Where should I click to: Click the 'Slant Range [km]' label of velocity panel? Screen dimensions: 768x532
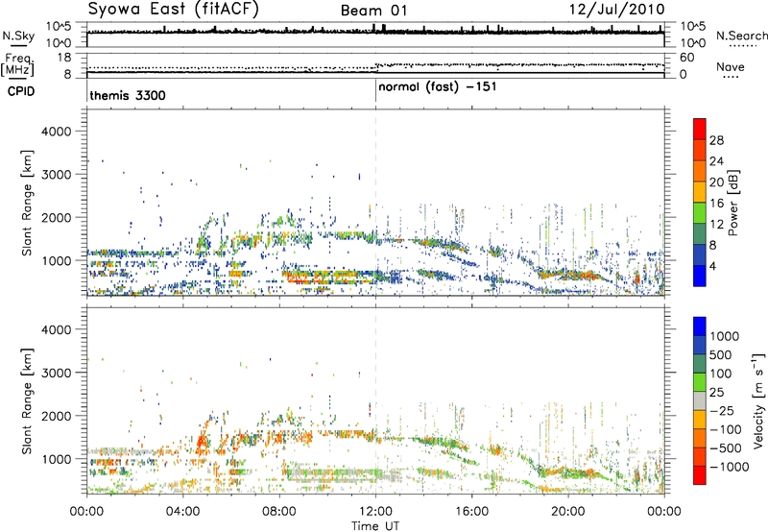27,401
